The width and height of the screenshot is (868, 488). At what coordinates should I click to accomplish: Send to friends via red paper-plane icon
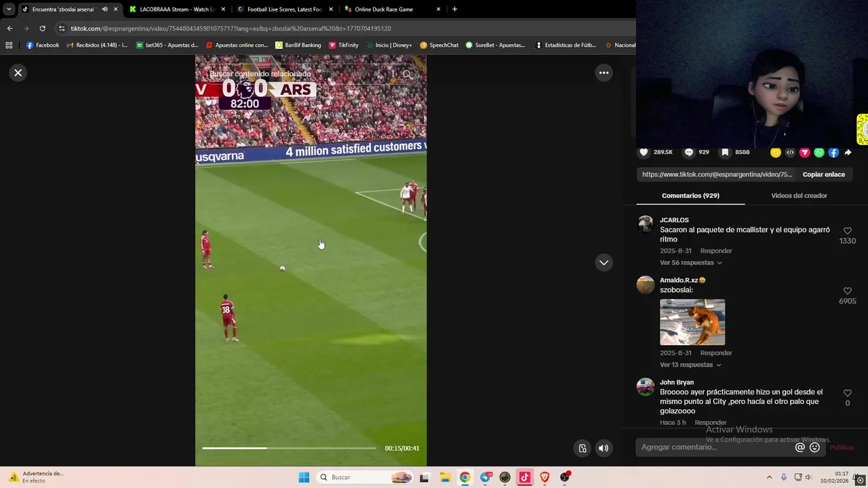805,152
